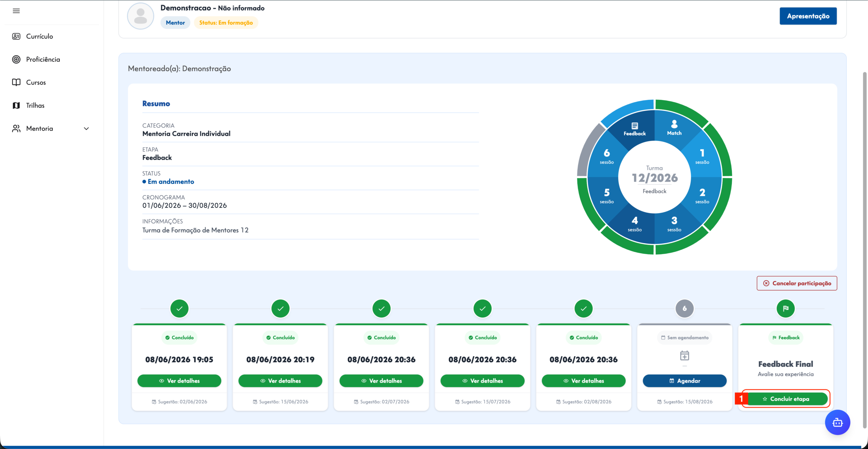This screenshot has height=449, width=868.
Task: Click the Apresentação button
Action: [x=808, y=16]
